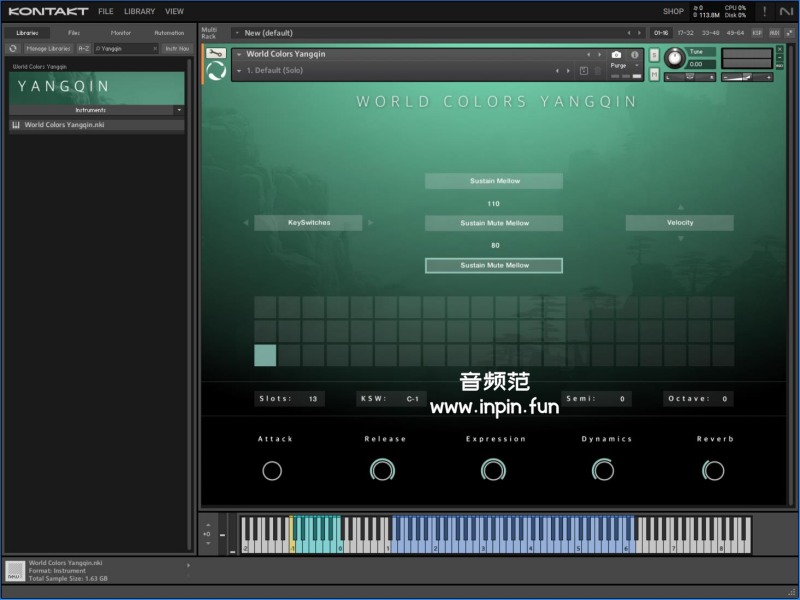Image resolution: width=800 pixels, height=600 pixels.
Task: Clear the Yangqin library search
Action: [155, 48]
